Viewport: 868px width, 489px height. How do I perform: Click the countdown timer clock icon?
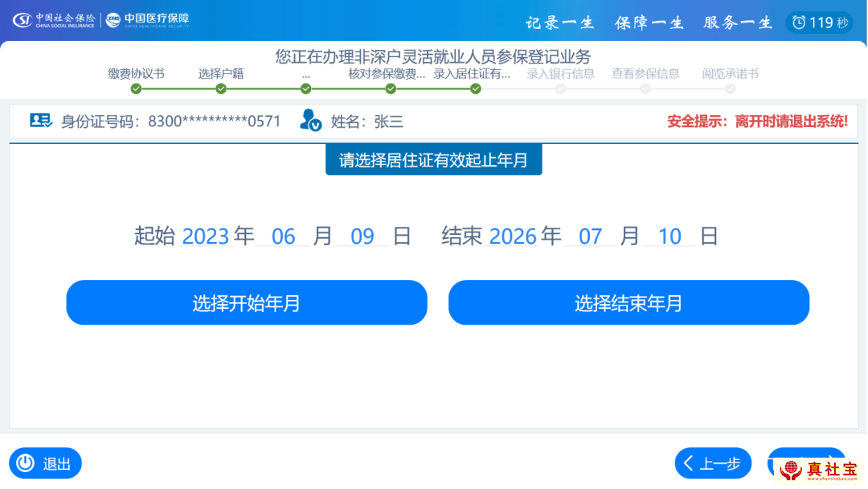pos(799,23)
